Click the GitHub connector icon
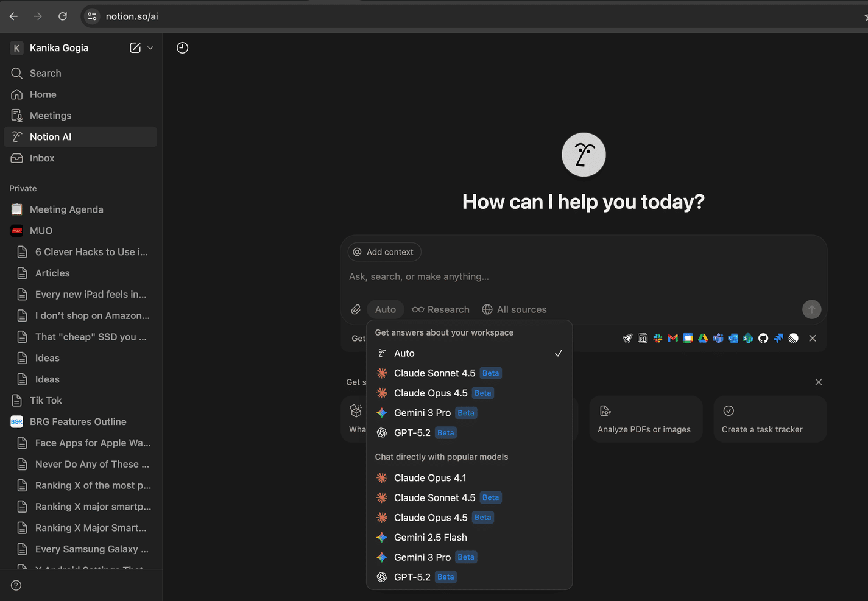Screen dimensions: 868x601 point(763,338)
